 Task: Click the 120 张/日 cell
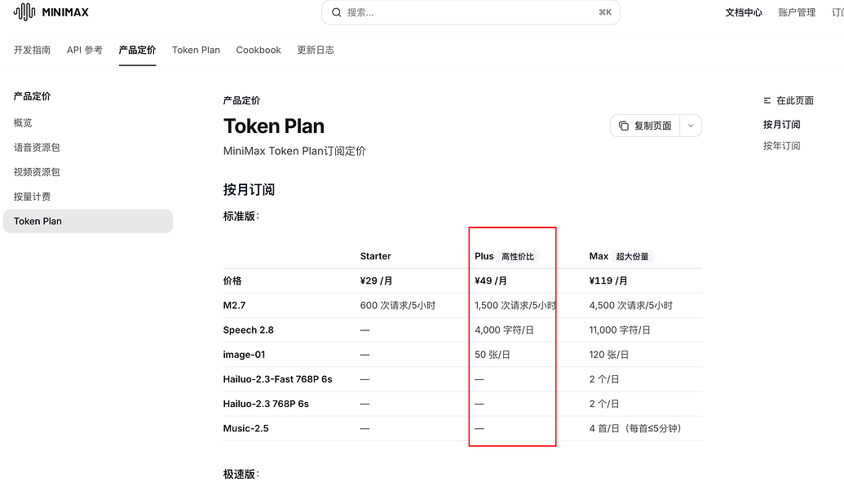(609, 355)
